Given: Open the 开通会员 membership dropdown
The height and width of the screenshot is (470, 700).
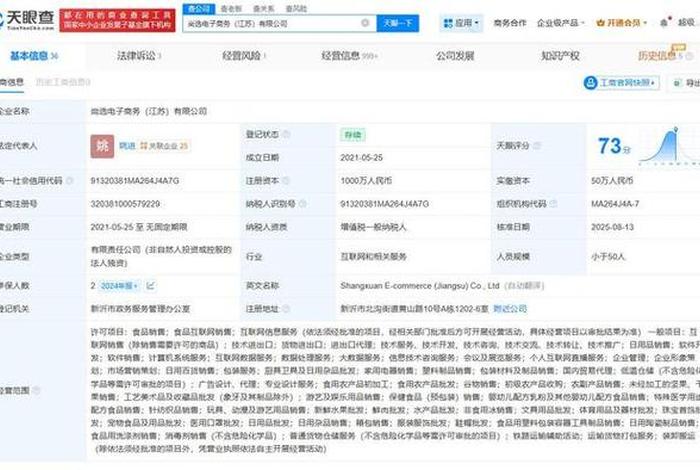Looking at the screenshot, I should [622, 23].
